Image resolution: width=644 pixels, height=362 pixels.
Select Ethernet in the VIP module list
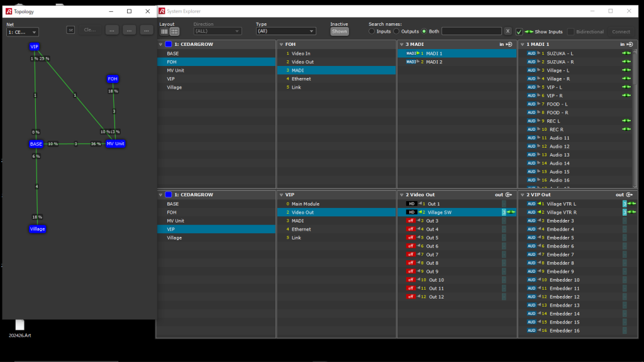click(302, 229)
